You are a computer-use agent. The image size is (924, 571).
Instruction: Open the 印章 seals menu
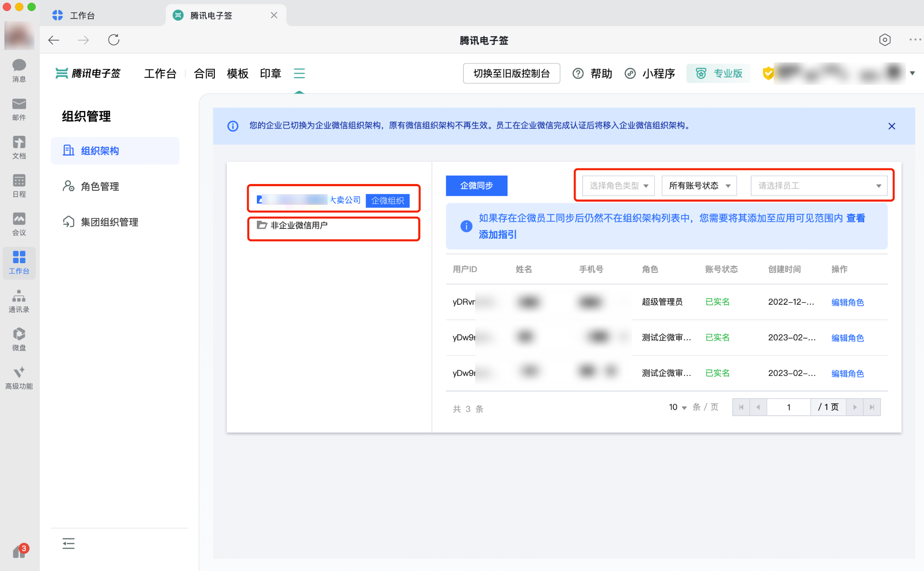pyautogui.click(x=271, y=73)
